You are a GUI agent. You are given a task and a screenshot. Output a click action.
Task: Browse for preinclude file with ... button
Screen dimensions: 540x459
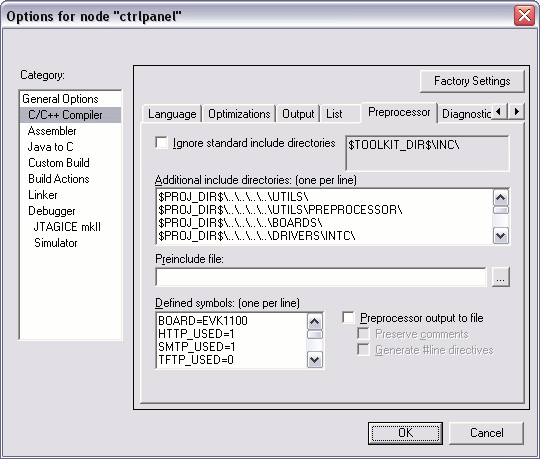click(x=500, y=277)
